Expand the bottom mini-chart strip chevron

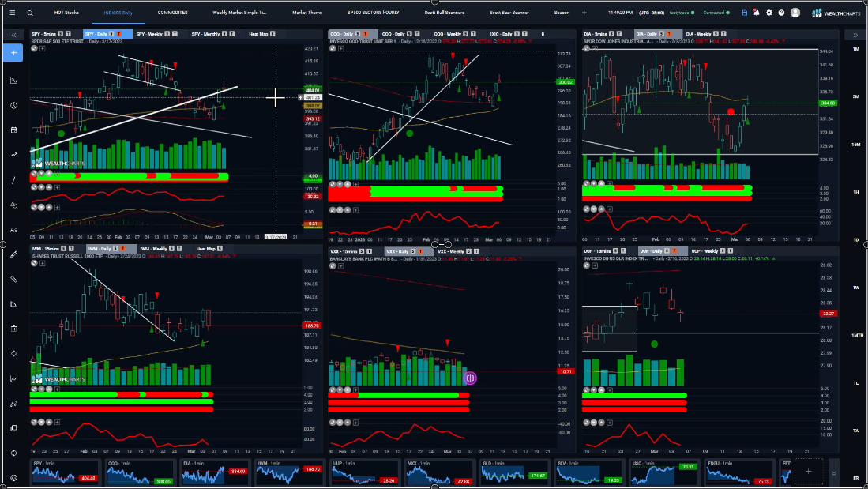point(834,473)
